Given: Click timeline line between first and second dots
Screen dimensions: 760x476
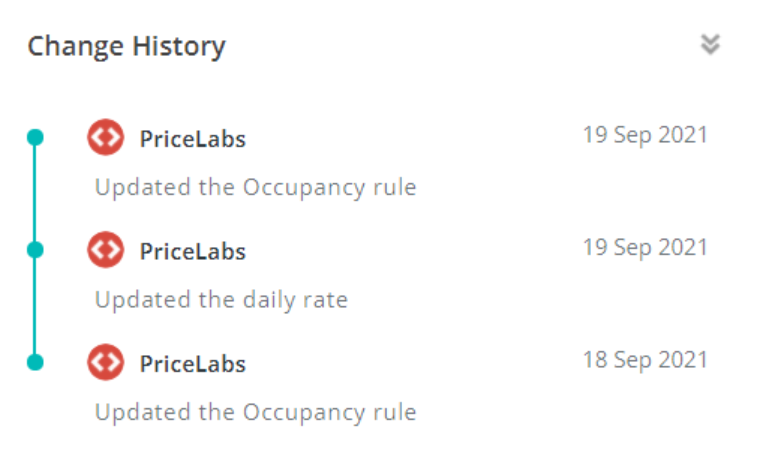Looking at the screenshot, I should point(35,193).
